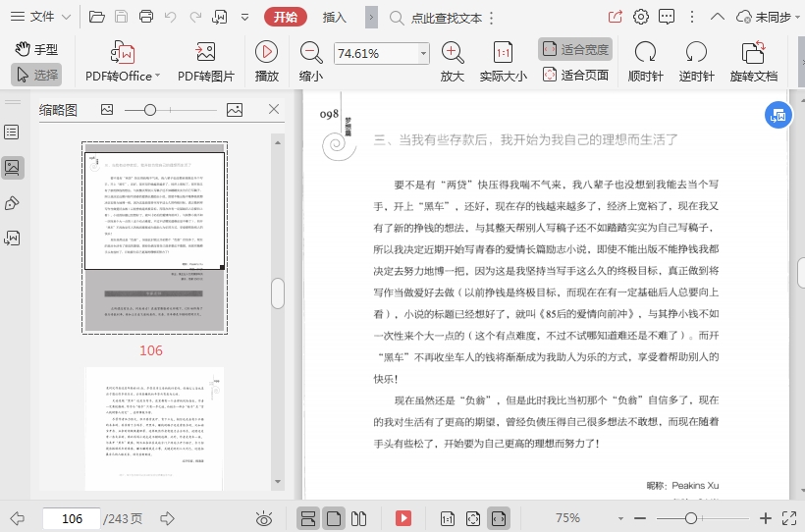The width and height of the screenshot is (805, 532).
Task: Click the page number input field showing 106
Action: tap(73, 518)
